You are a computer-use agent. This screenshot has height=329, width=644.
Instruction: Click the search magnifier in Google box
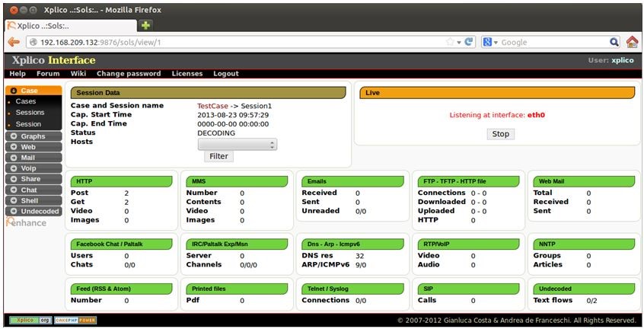614,42
